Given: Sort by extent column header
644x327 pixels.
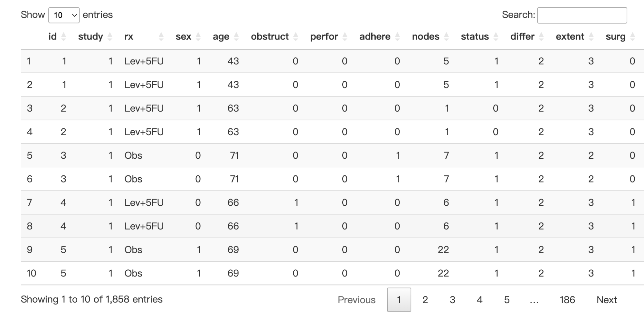Looking at the screenshot, I should (x=575, y=37).
